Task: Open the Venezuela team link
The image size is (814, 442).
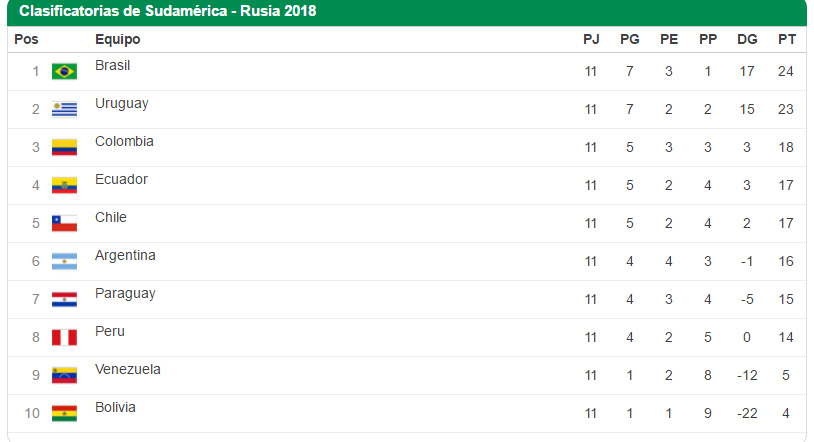Action: point(127,370)
